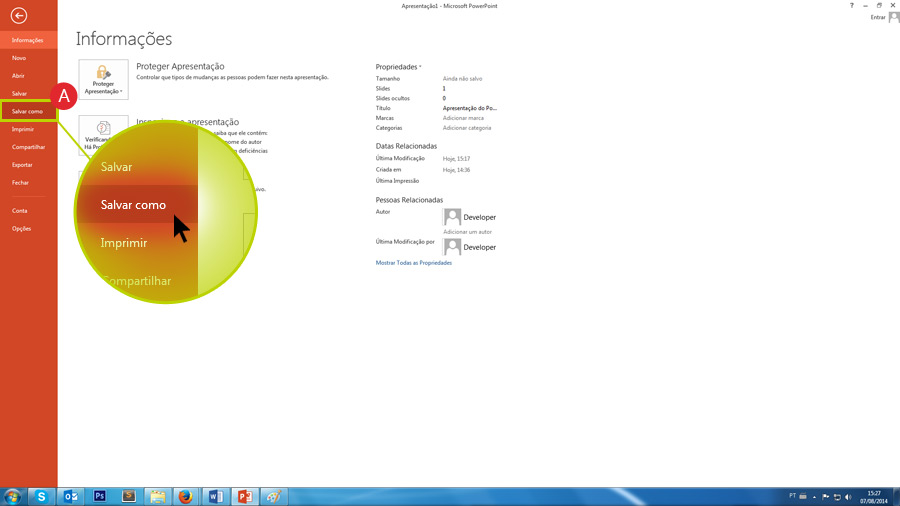This screenshot has height=506, width=900.
Task: Click the help question mark icon
Action: click(x=851, y=5)
